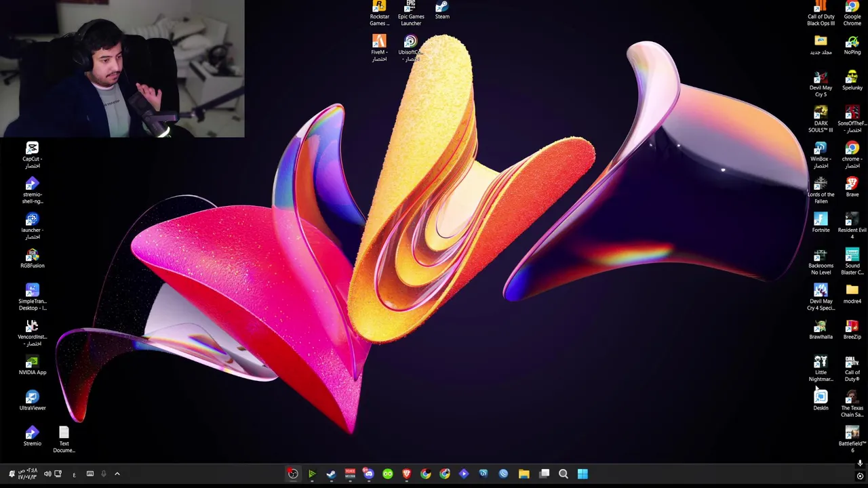Open RGBFusion from the desktop
This screenshot has width=868, height=488.
pos(32,259)
